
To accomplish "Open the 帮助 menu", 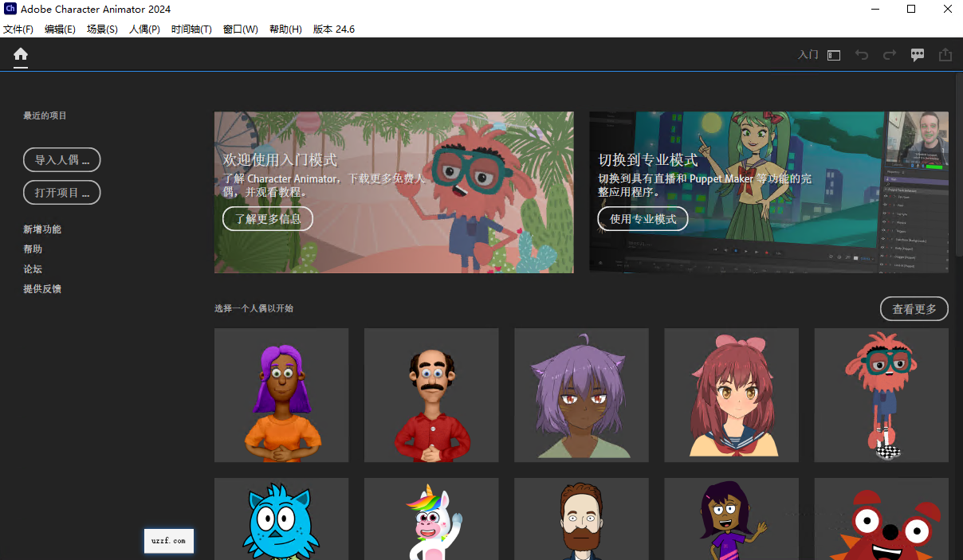I will pos(285,29).
